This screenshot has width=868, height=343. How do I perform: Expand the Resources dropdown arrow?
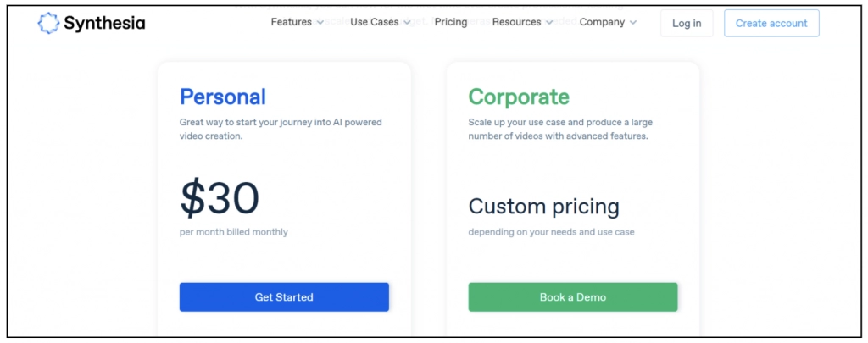[549, 23]
